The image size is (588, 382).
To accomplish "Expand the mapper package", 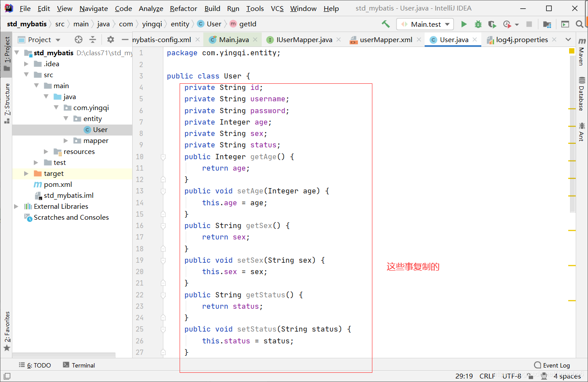I will coord(66,140).
